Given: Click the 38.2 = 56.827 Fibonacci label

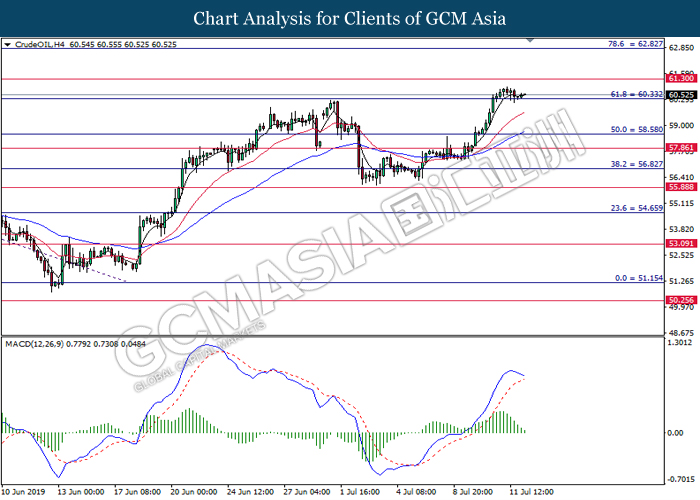Looking at the screenshot, I should (637, 164).
